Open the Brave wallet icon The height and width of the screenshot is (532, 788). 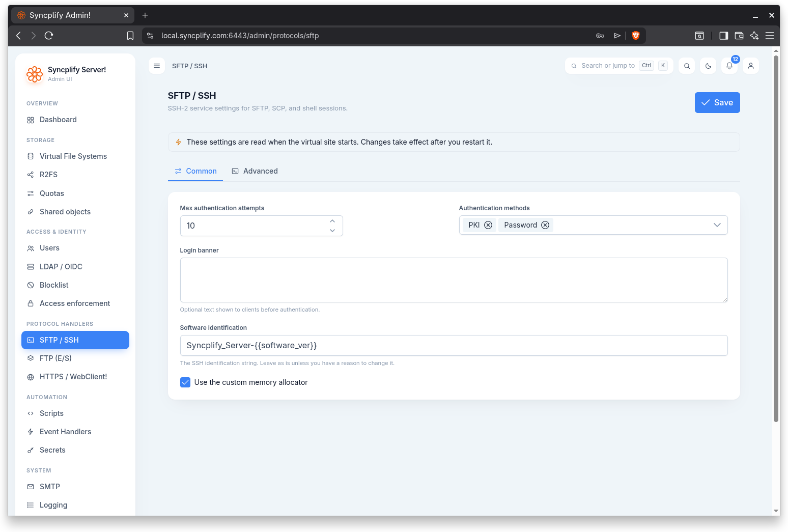(739, 36)
